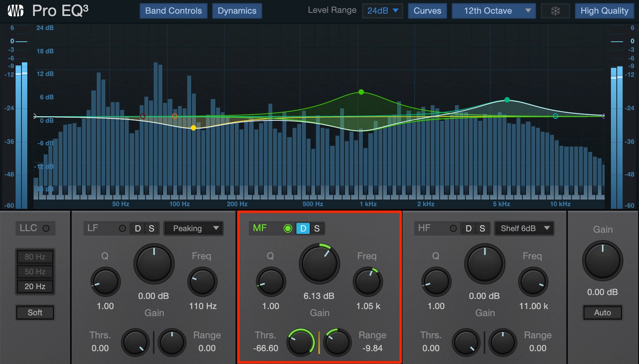
Task: Click the MF frequency value 1.05 k
Action: (368, 306)
